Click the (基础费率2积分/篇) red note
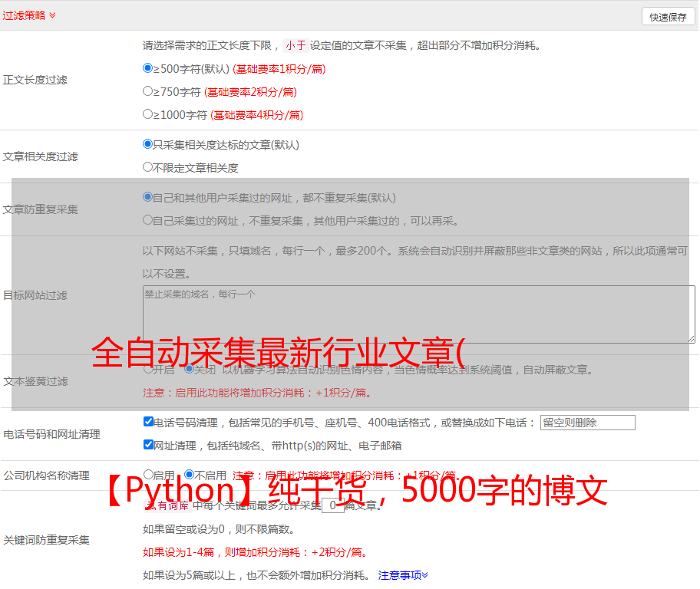 coord(251,92)
